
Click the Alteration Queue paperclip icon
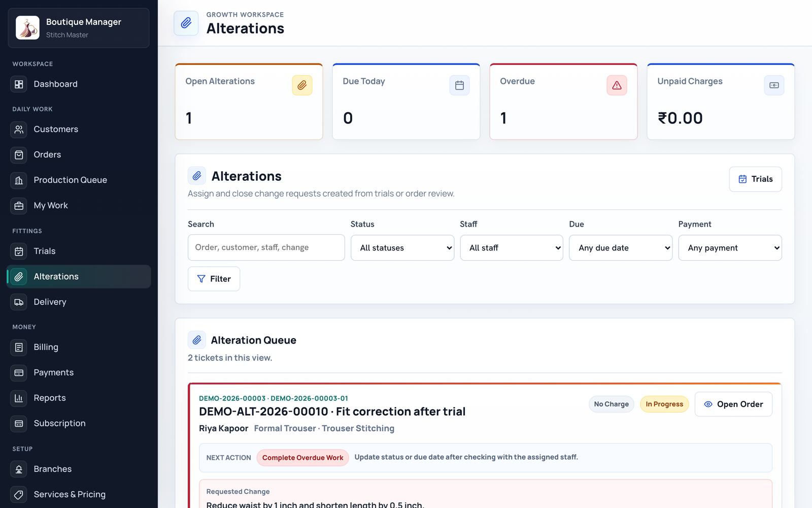(x=197, y=340)
